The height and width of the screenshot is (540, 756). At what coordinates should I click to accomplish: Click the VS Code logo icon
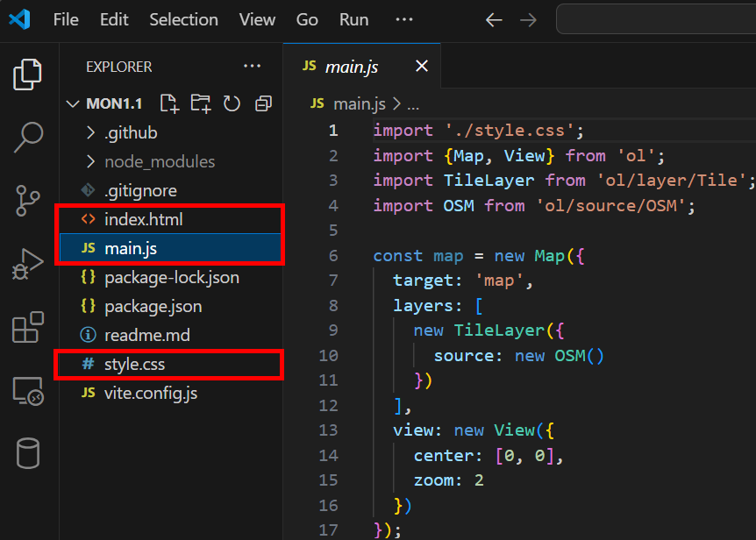(20, 20)
